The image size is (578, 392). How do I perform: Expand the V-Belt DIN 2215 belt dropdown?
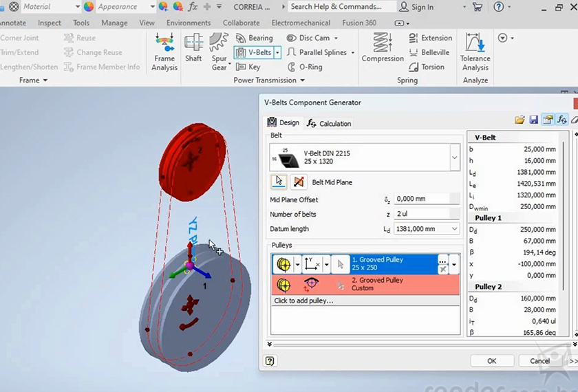click(x=454, y=157)
